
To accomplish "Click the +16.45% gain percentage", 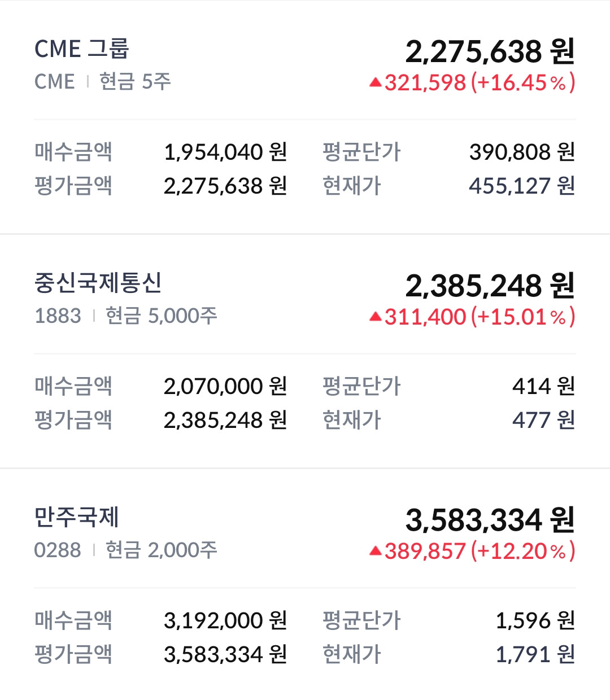I will tap(522, 83).
